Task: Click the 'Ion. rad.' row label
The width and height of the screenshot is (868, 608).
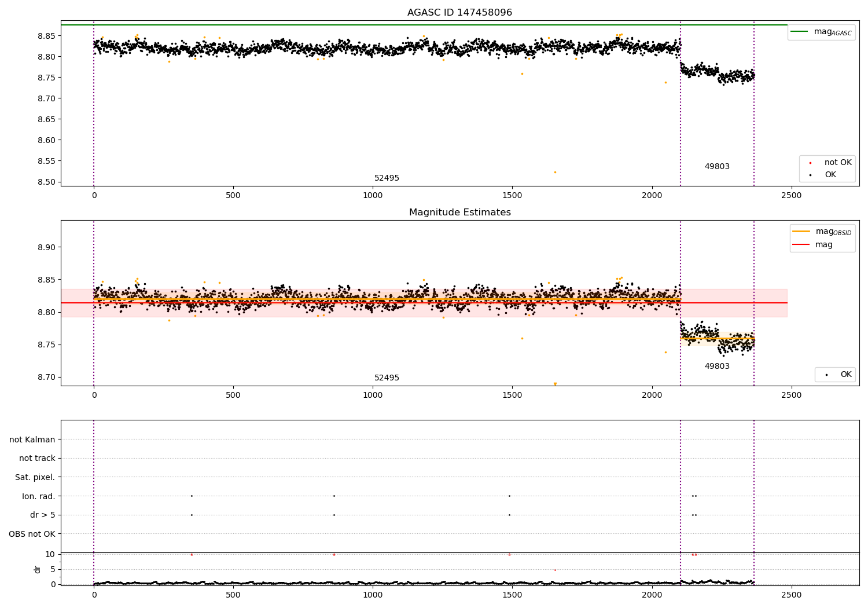Action: point(39,496)
